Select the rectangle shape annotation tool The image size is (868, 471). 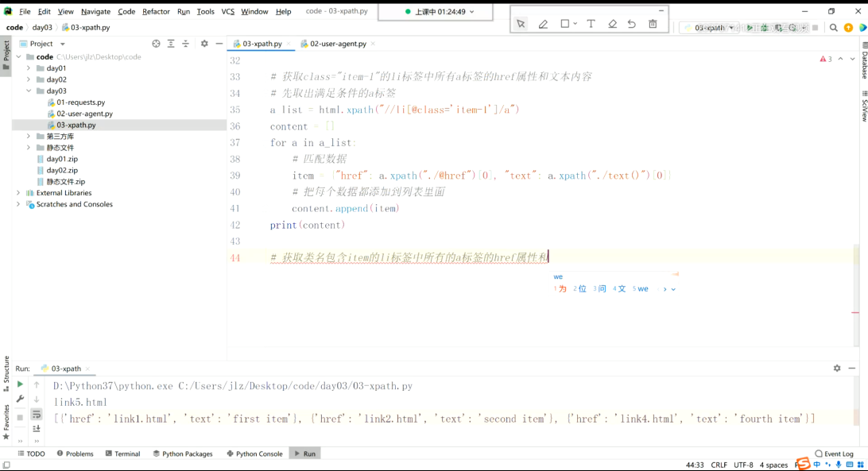point(564,24)
